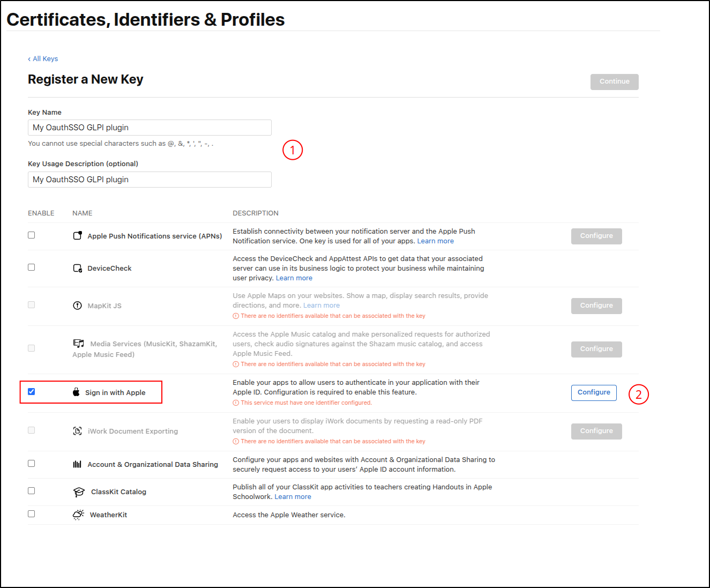Enable the WeatherKit checkbox
Viewport: 710px width, 588px height.
tap(32, 514)
